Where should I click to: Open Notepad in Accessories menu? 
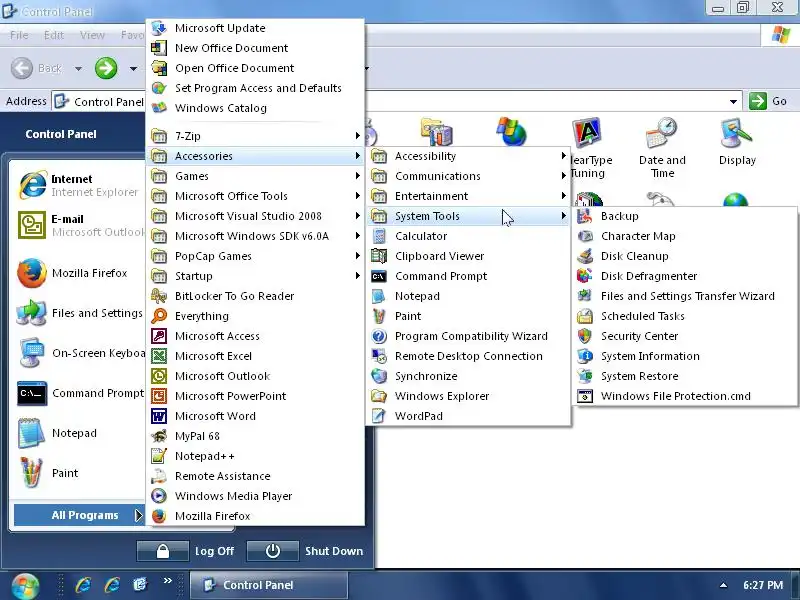pos(468,296)
